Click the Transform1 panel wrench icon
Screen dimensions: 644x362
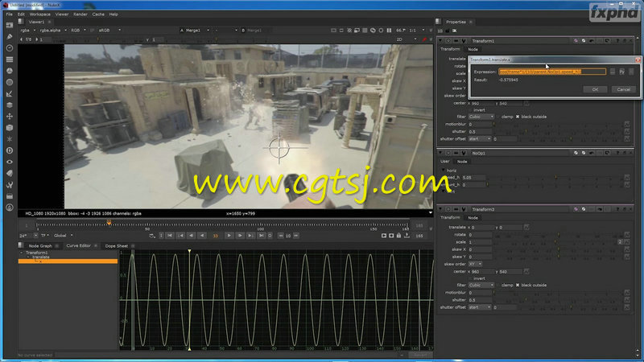pyautogui.click(x=464, y=41)
